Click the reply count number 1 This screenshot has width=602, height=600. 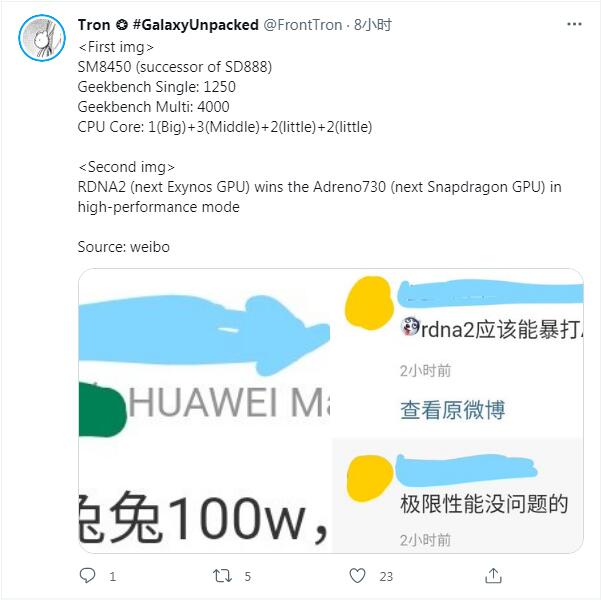(112, 577)
